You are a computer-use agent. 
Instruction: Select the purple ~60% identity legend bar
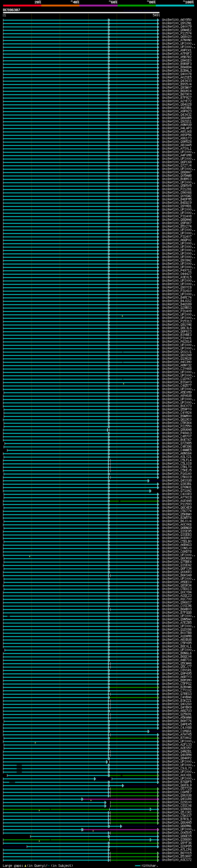99,6
